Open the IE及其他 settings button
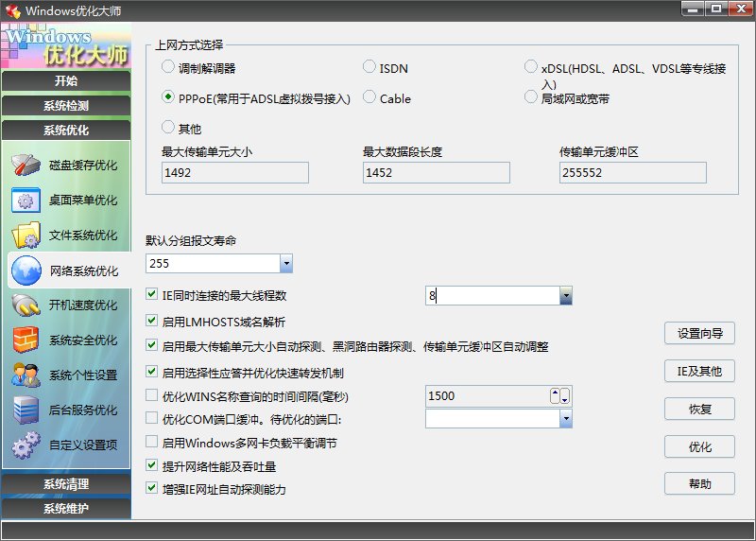This screenshot has width=756, height=541. 699,371
